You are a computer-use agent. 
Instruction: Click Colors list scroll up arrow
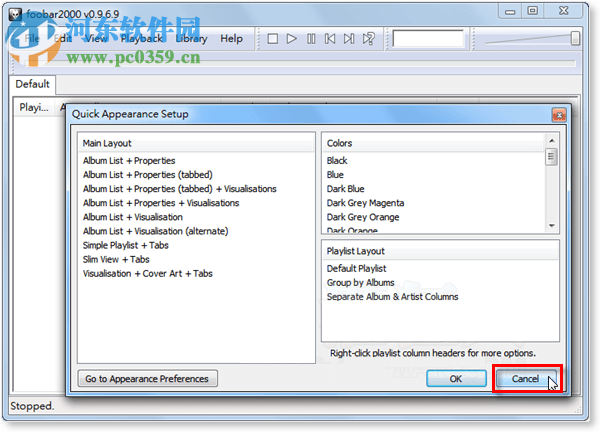coord(551,141)
